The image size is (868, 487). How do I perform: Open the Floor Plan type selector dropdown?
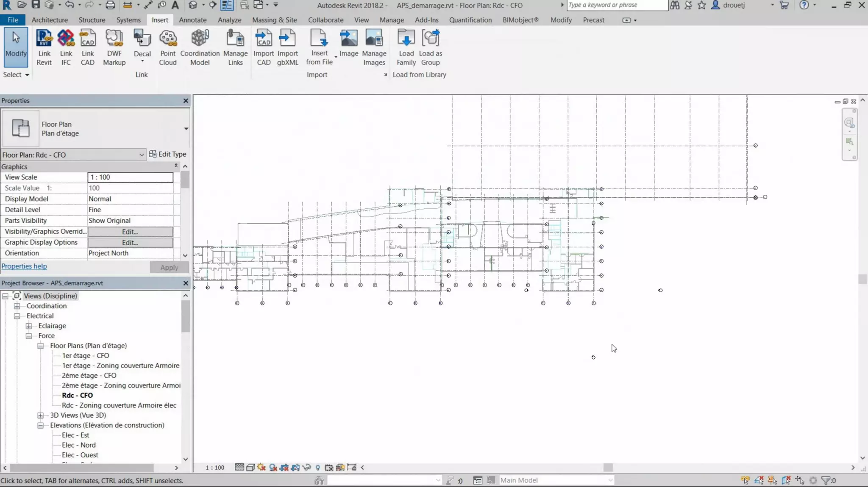click(186, 129)
